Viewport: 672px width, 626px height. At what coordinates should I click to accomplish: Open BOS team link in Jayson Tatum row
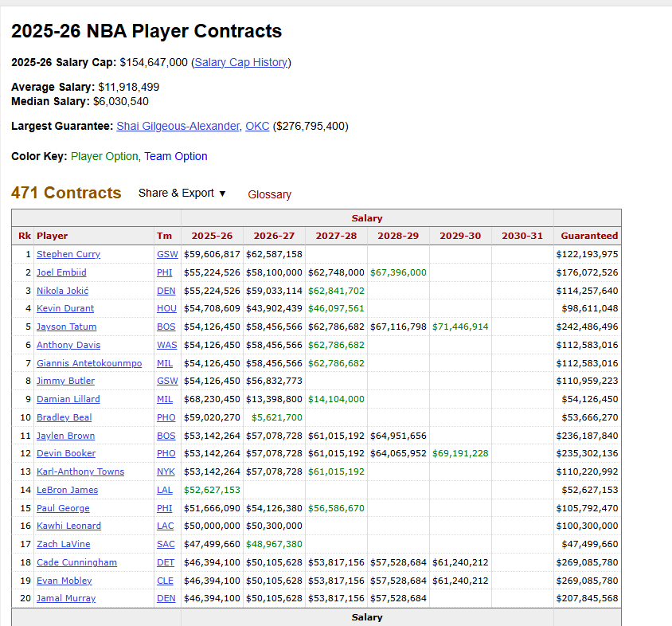click(166, 327)
